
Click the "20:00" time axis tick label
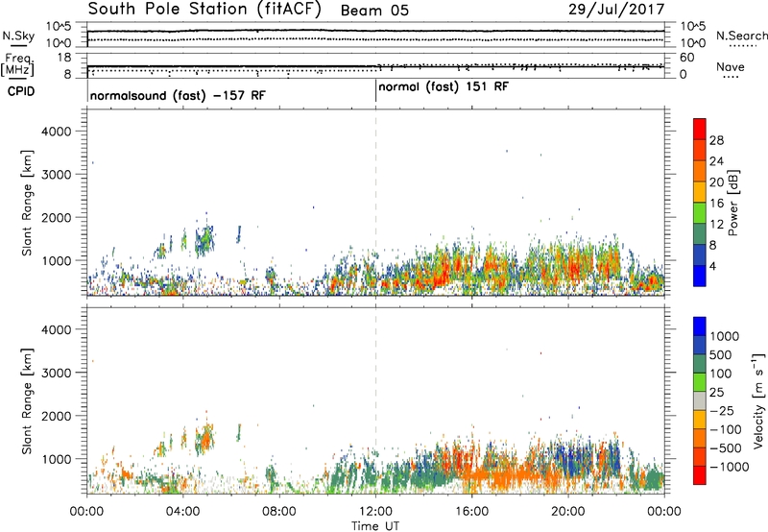[x=568, y=512]
